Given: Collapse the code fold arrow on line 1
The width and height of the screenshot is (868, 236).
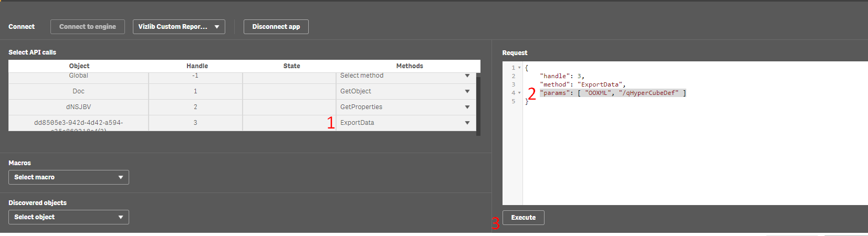Looking at the screenshot, I should (x=519, y=68).
